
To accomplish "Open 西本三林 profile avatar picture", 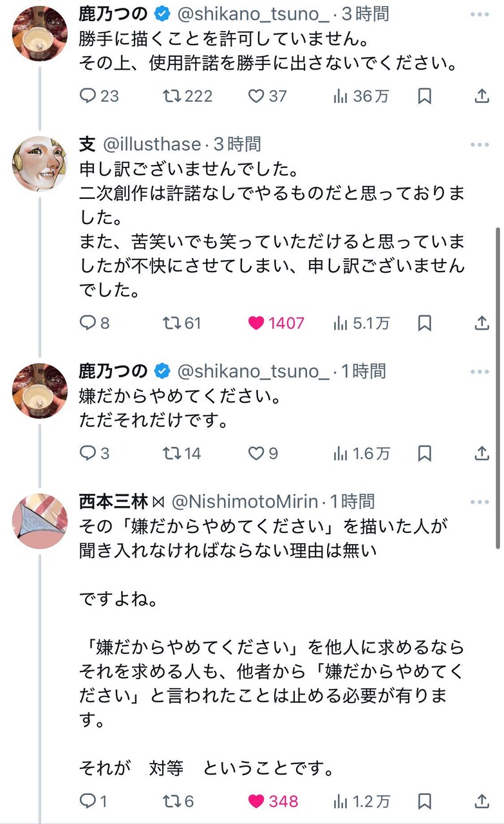I will tap(39, 521).
